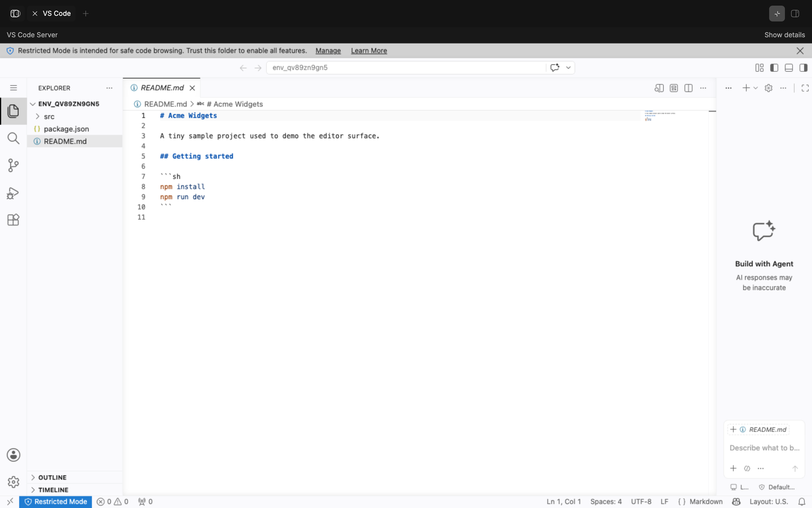Open the chat dropdown in command center

(x=568, y=68)
